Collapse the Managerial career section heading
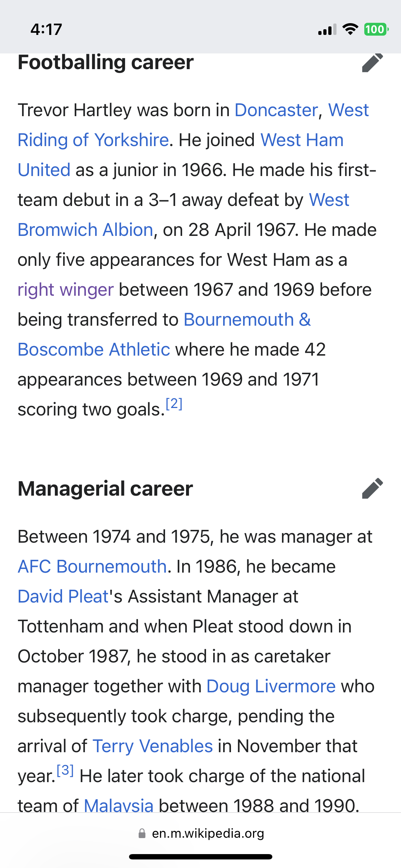Viewport: 401px width, 868px height. 106,489
